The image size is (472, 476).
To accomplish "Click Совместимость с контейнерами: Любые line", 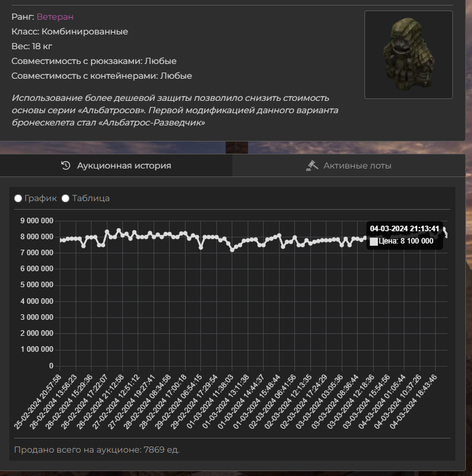I will (101, 76).
